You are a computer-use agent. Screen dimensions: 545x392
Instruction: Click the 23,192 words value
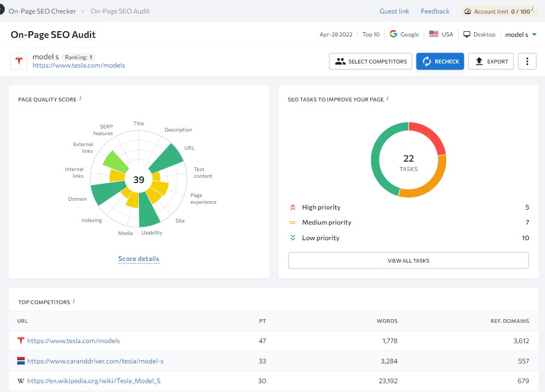[x=388, y=381]
